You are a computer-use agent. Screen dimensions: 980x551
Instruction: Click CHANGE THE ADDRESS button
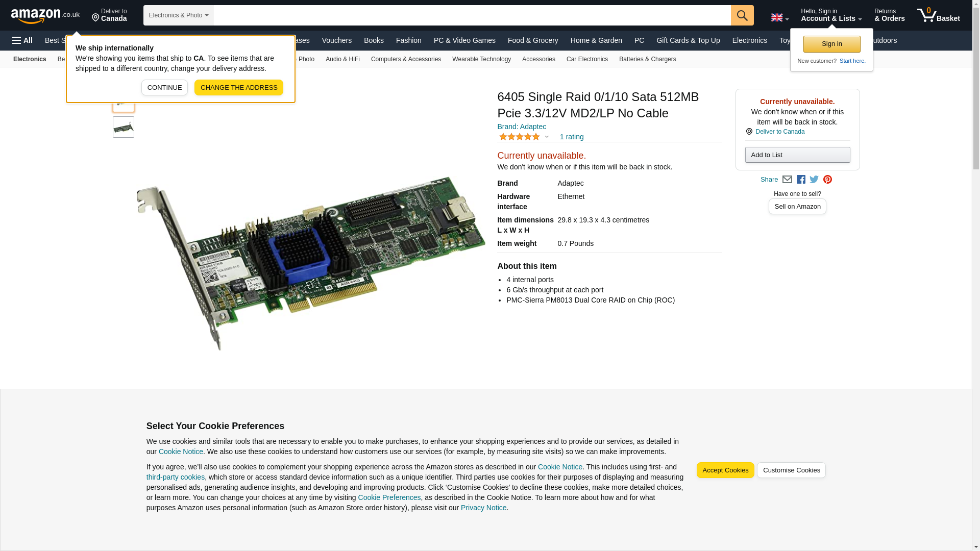point(239,88)
